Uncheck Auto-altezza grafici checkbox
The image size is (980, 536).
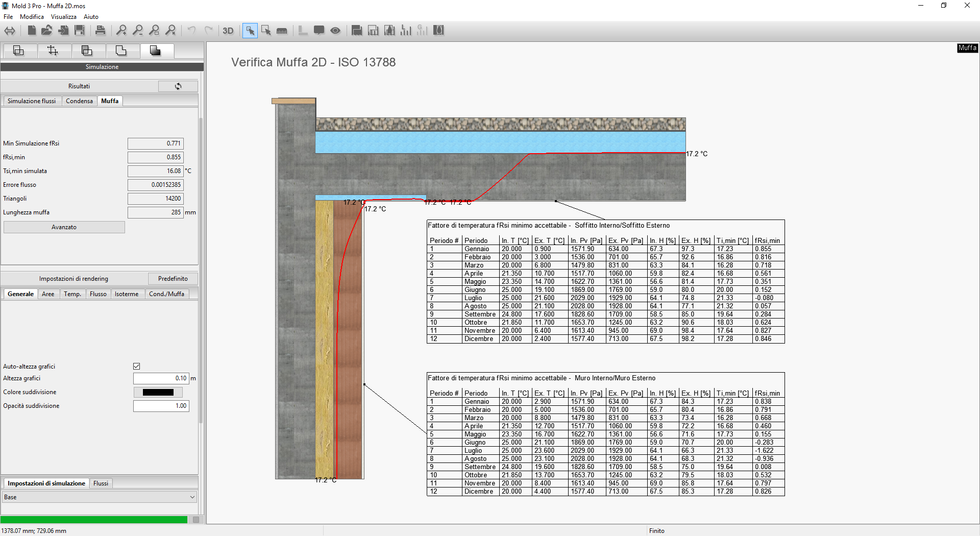[x=137, y=367]
